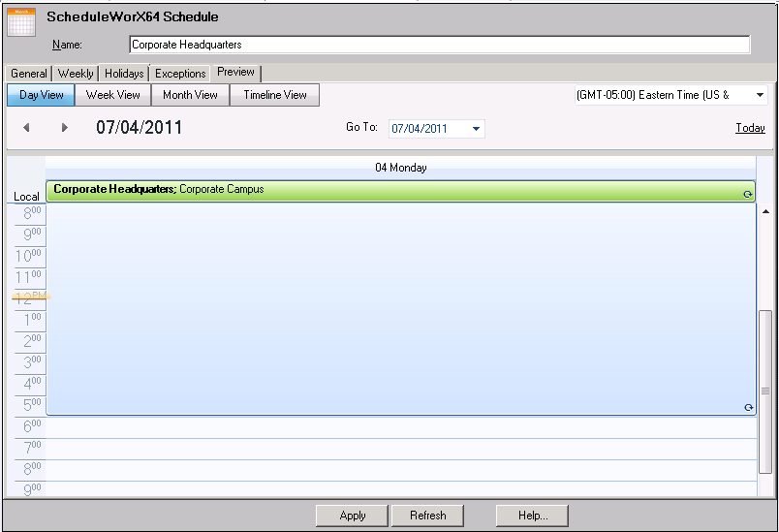Click the vertical scrollbar thumb
This screenshot has width=779, height=532.
click(765, 388)
